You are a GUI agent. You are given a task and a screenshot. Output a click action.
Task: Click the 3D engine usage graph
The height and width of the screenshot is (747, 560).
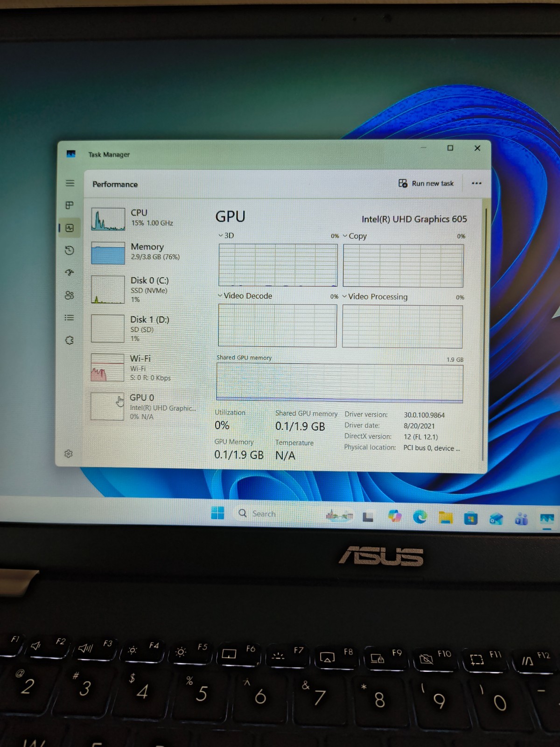(278, 265)
